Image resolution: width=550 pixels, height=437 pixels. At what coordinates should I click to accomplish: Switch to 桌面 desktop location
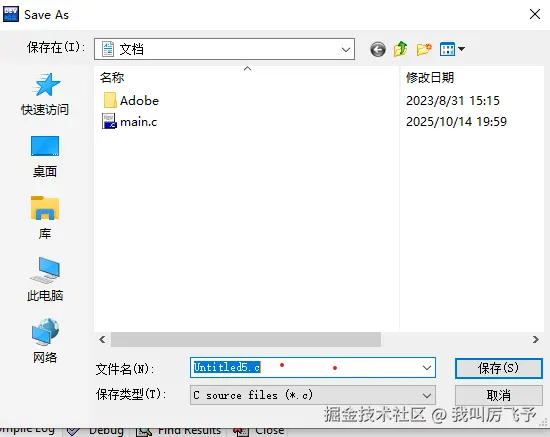(45, 156)
